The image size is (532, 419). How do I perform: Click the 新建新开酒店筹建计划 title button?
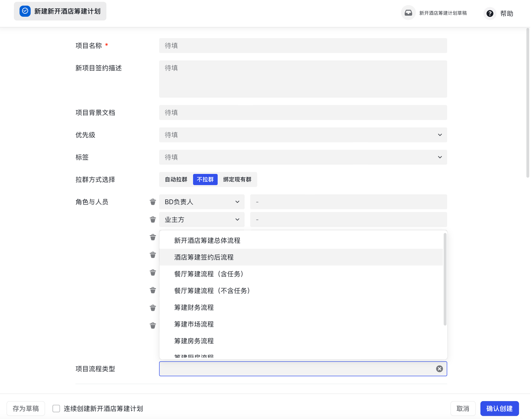coord(60,11)
